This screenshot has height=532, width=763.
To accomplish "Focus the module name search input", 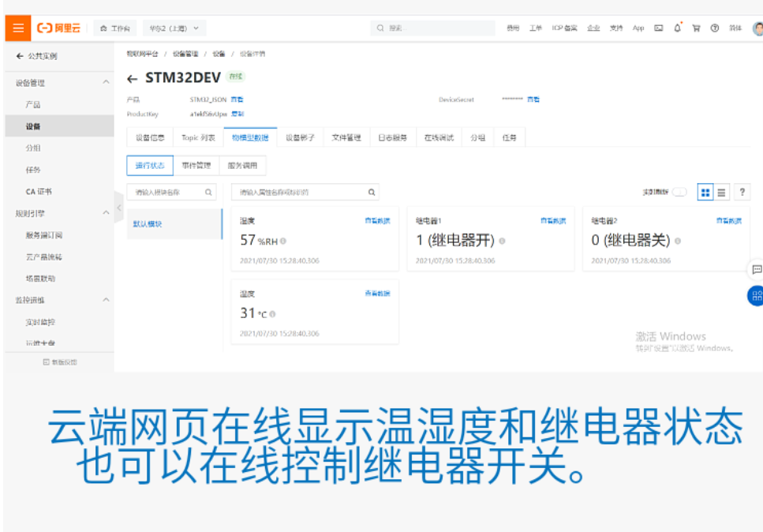I will 171,193.
